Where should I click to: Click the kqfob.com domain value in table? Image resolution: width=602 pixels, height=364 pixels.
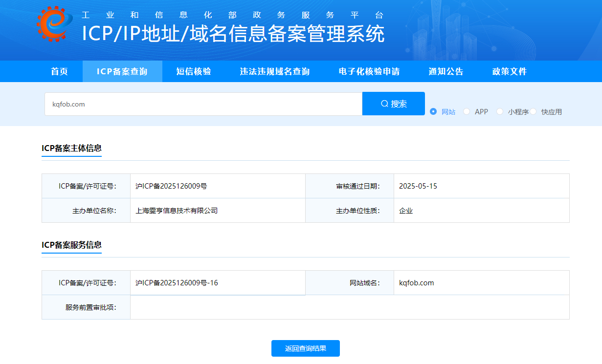(x=417, y=283)
